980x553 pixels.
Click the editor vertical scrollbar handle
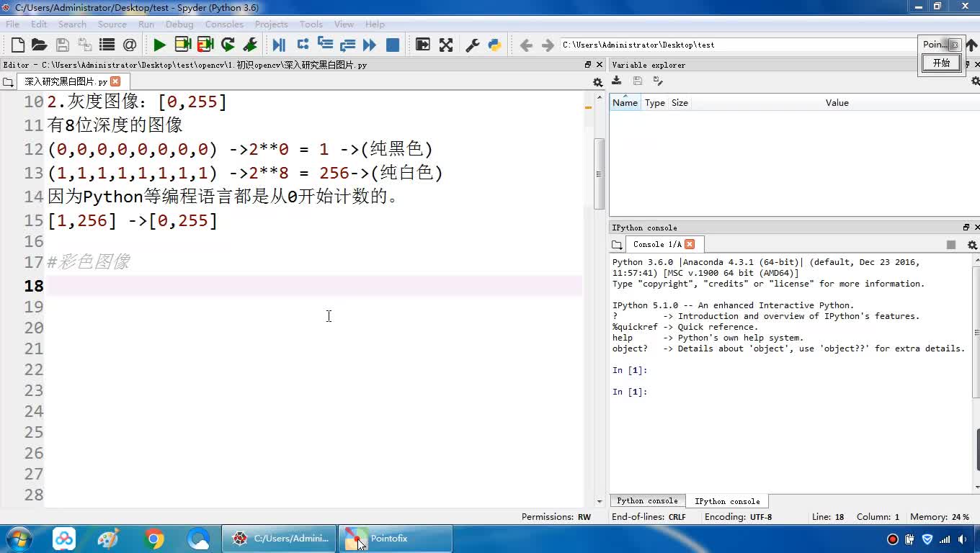click(599, 174)
